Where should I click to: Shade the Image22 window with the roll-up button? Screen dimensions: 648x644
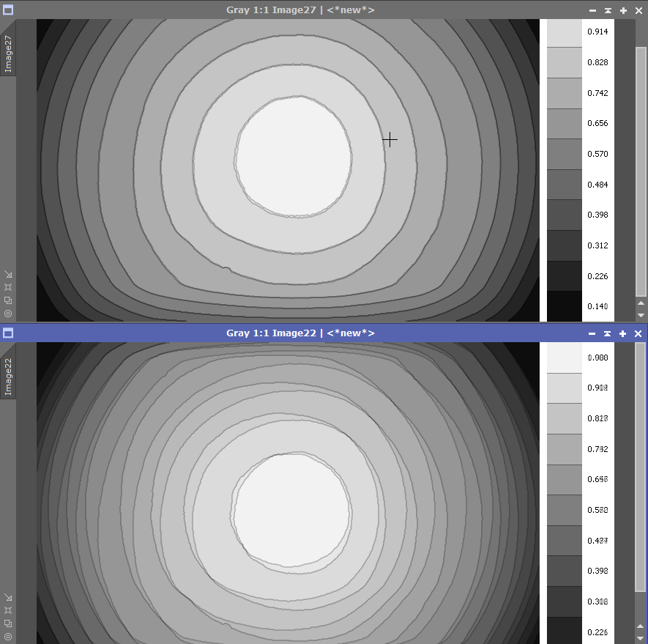608,333
